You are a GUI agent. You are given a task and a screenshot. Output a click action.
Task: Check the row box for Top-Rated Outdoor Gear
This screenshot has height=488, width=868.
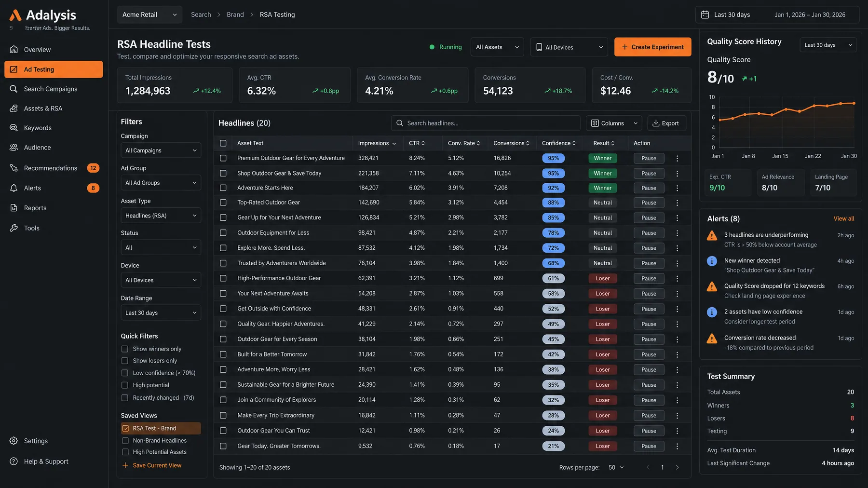click(x=223, y=203)
